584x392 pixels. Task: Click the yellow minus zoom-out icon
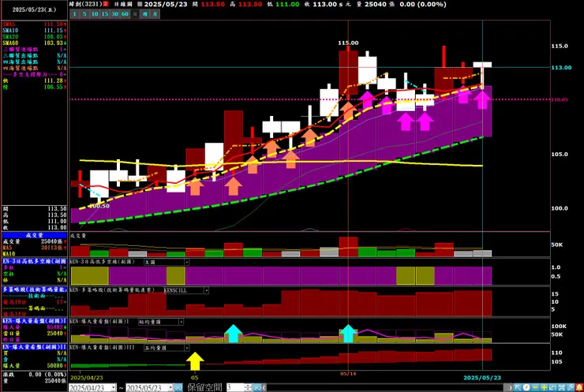[535, 387]
